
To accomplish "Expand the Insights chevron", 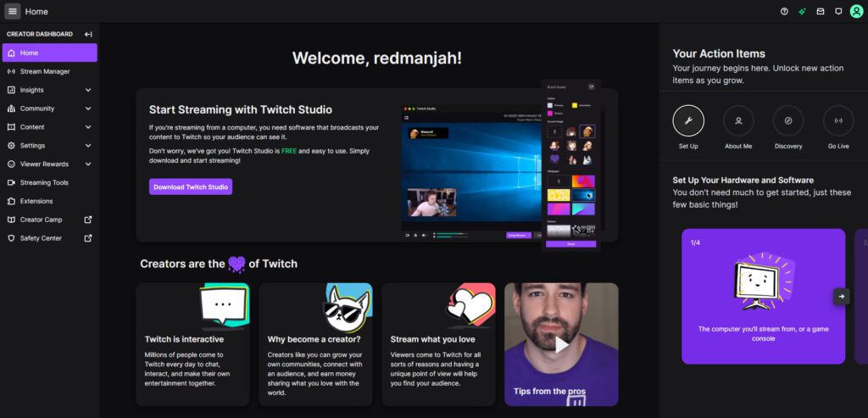I will click(x=88, y=90).
